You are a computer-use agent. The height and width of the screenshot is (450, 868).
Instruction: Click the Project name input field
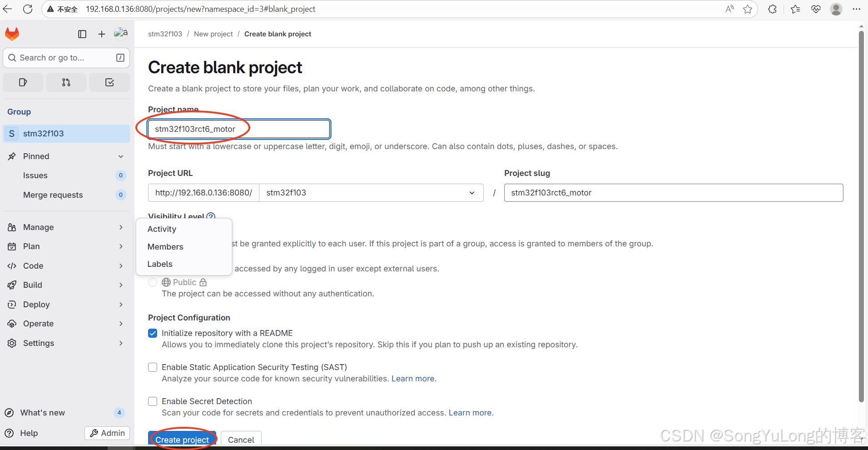[239, 129]
